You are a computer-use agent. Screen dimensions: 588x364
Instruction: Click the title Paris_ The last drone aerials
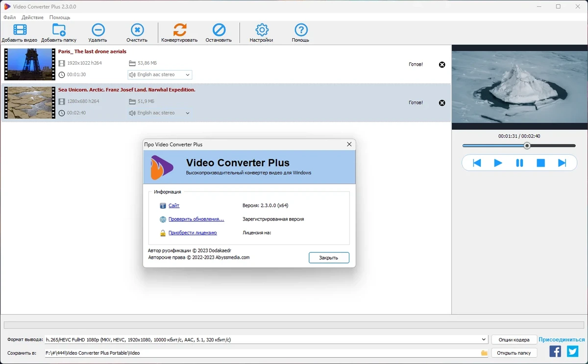pos(92,51)
